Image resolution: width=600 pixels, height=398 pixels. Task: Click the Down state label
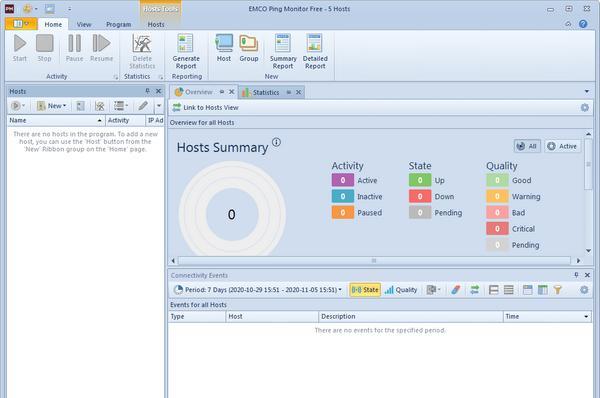pyautogui.click(x=444, y=197)
